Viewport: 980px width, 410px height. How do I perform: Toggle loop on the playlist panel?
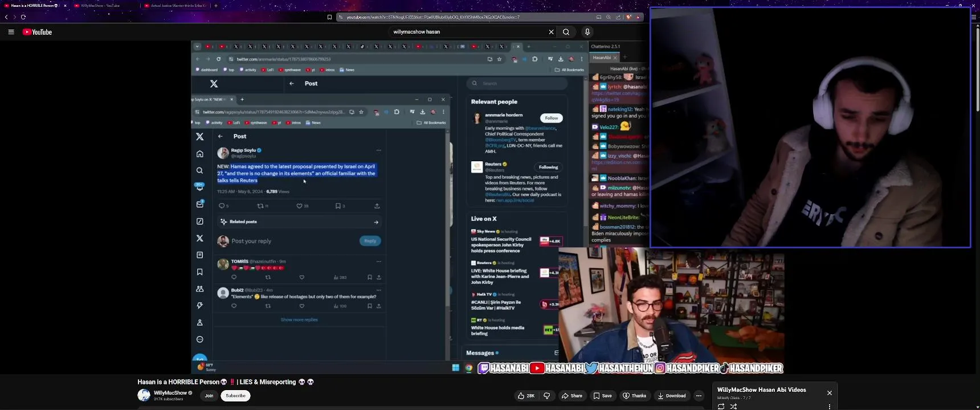click(x=721, y=406)
